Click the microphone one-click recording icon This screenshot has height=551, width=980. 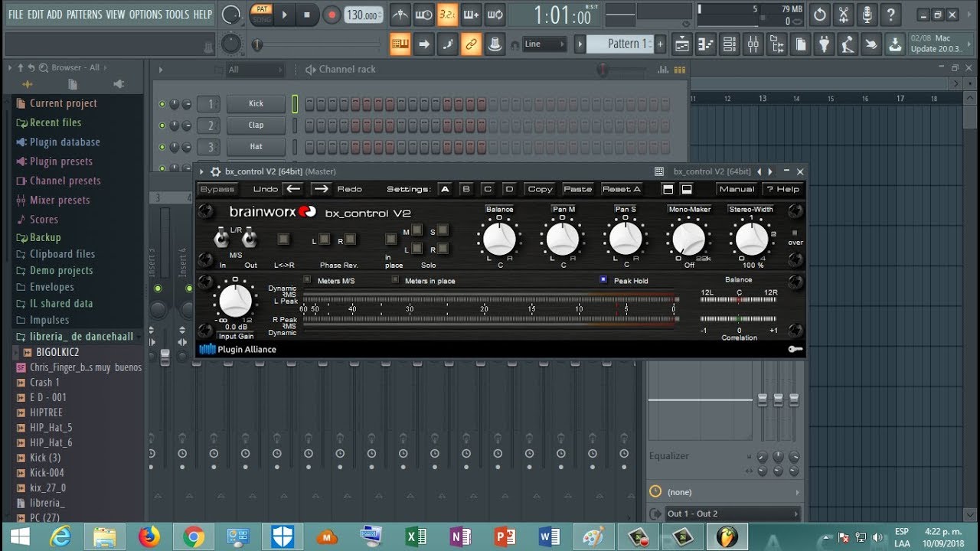click(867, 15)
